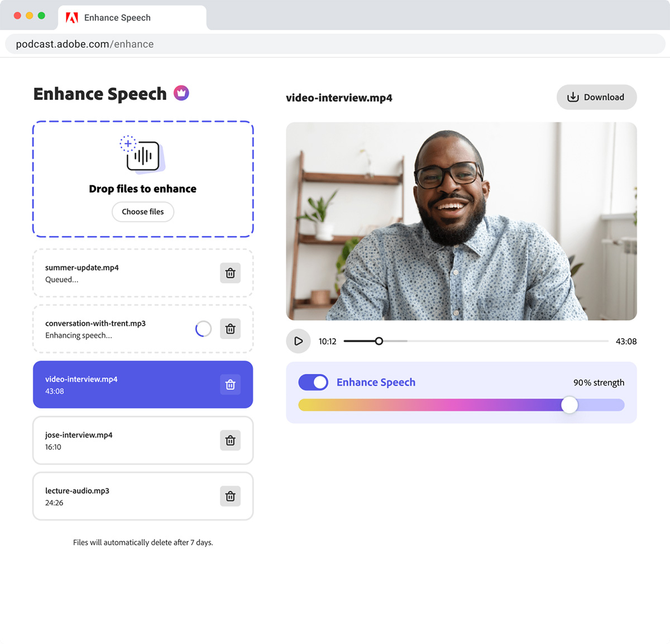Click the playback progress handle at 10:12

point(379,341)
